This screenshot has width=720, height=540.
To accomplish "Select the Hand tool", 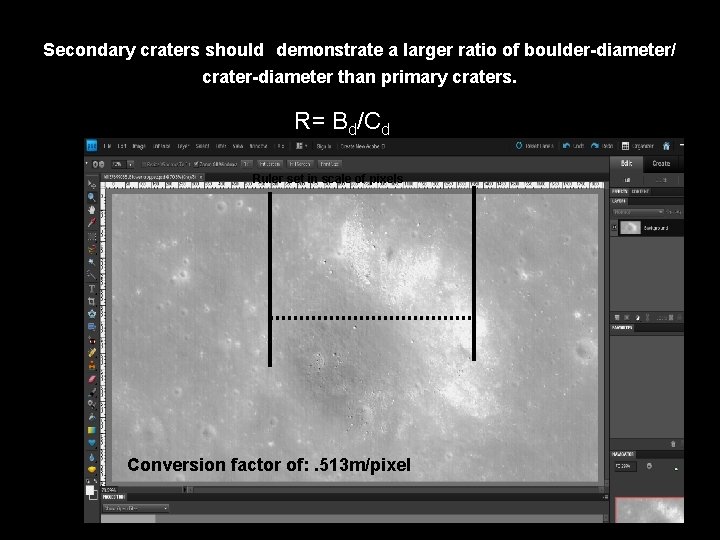I will tap(91, 209).
